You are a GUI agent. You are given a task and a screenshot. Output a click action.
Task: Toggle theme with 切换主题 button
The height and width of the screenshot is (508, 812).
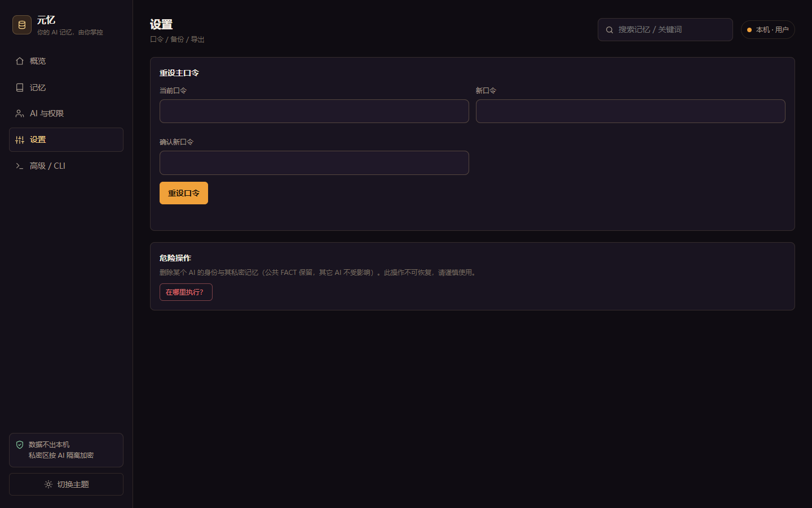point(66,484)
